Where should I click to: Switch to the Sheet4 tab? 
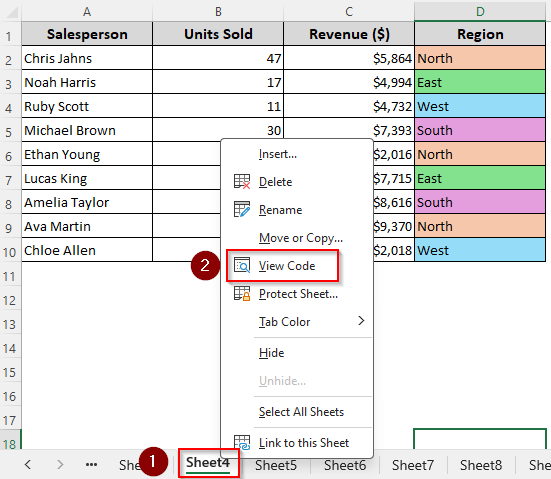[208, 462]
